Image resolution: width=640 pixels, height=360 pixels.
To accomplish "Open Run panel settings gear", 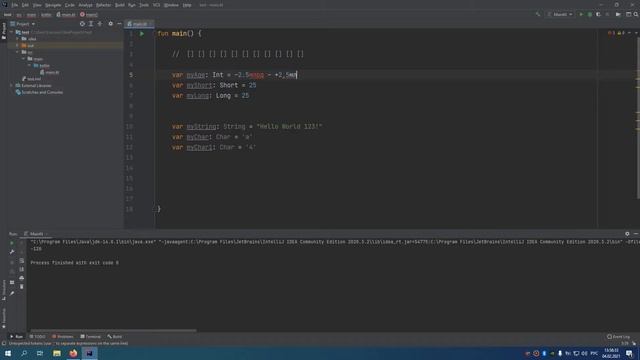I will coord(627,234).
